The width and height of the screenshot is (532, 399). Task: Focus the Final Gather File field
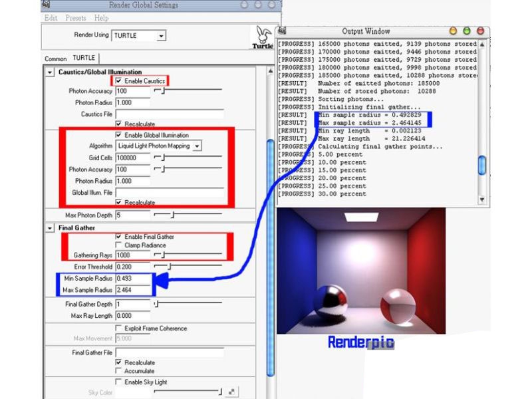(x=170, y=352)
